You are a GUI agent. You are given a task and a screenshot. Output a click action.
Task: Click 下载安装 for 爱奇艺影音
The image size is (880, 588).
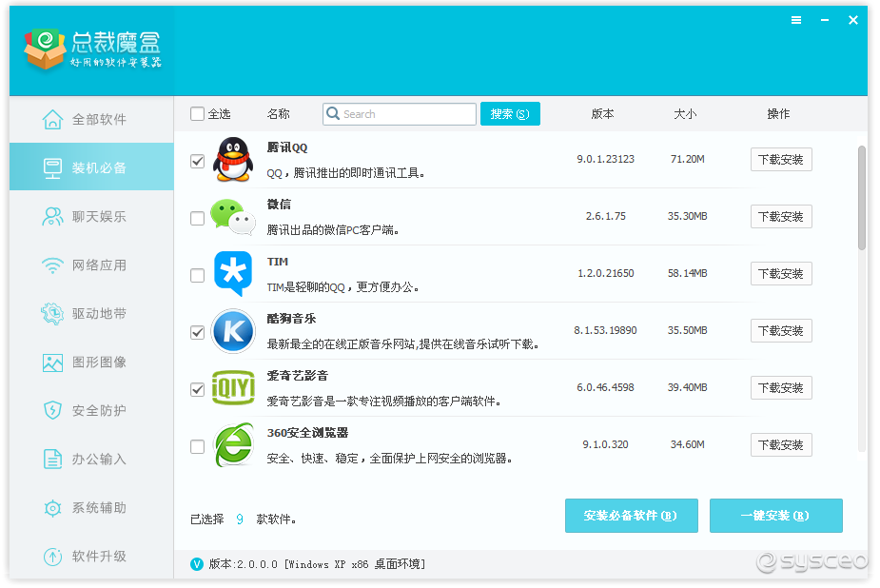pos(781,387)
